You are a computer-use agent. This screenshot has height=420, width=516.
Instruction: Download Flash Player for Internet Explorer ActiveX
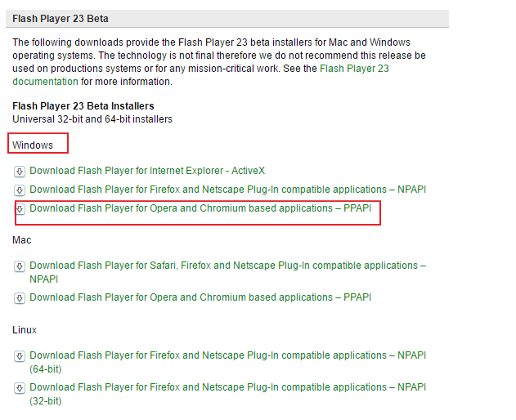click(147, 171)
